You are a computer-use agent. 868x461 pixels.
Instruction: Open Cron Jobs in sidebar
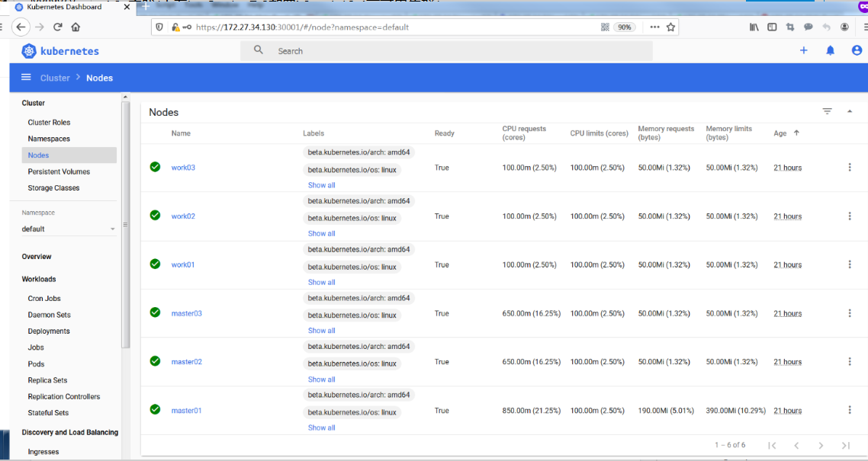(x=44, y=299)
